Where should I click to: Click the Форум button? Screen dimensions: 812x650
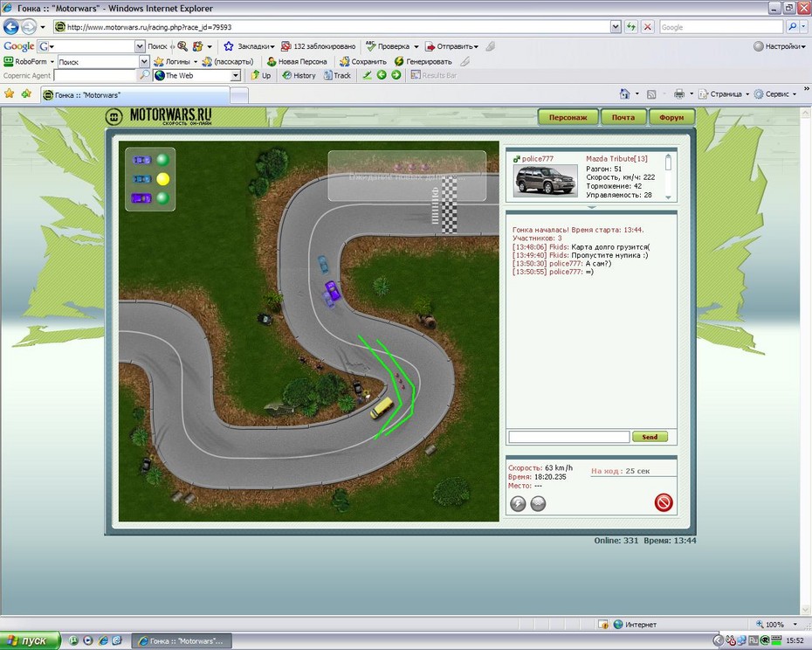pos(671,117)
